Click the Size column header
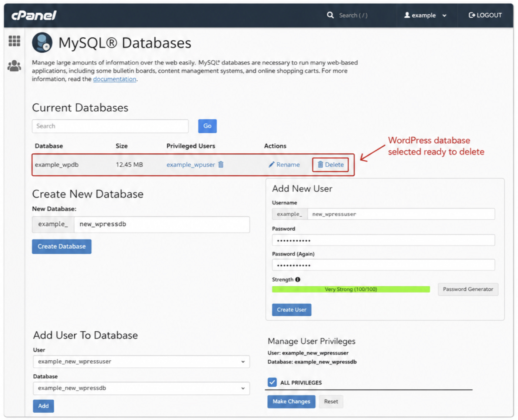 coord(121,146)
